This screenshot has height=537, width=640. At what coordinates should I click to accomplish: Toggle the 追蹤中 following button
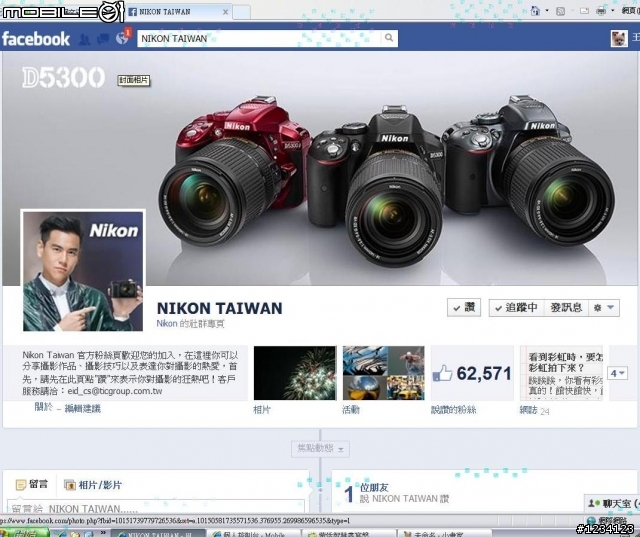coord(517,308)
